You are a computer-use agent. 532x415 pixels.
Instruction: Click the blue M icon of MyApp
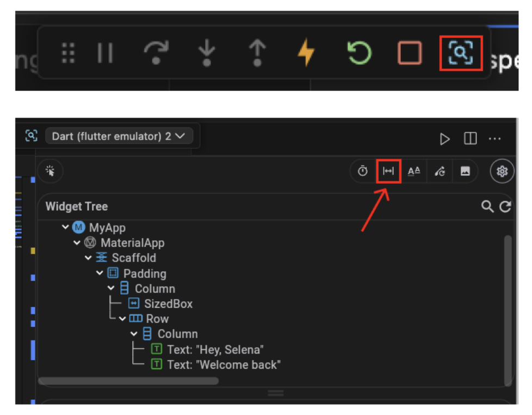pos(78,227)
